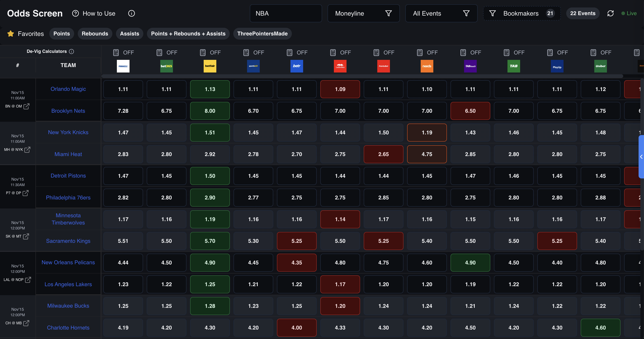This screenshot has height=339, width=644.
Task: Click the Favorites star icon
Action: (x=10, y=33)
